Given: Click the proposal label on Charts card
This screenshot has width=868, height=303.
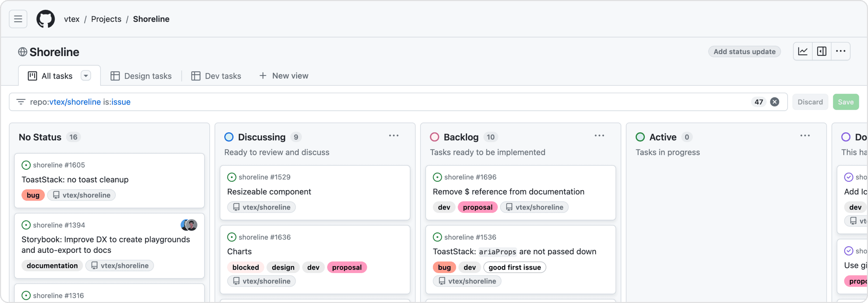Looking at the screenshot, I should (x=347, y=267).
